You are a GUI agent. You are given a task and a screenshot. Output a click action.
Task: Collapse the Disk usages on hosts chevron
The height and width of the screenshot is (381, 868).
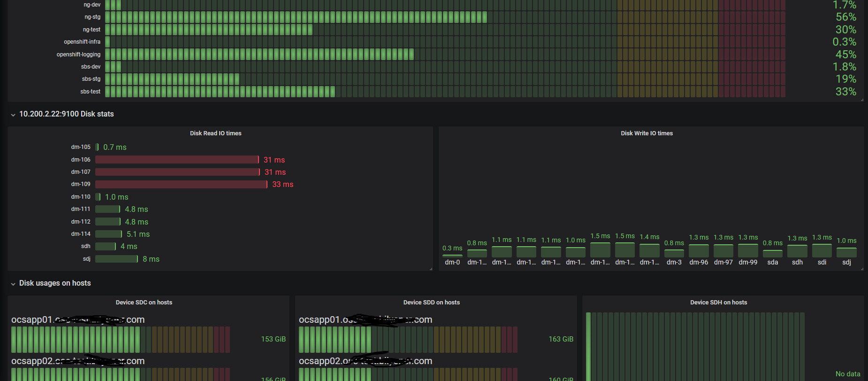13,284
